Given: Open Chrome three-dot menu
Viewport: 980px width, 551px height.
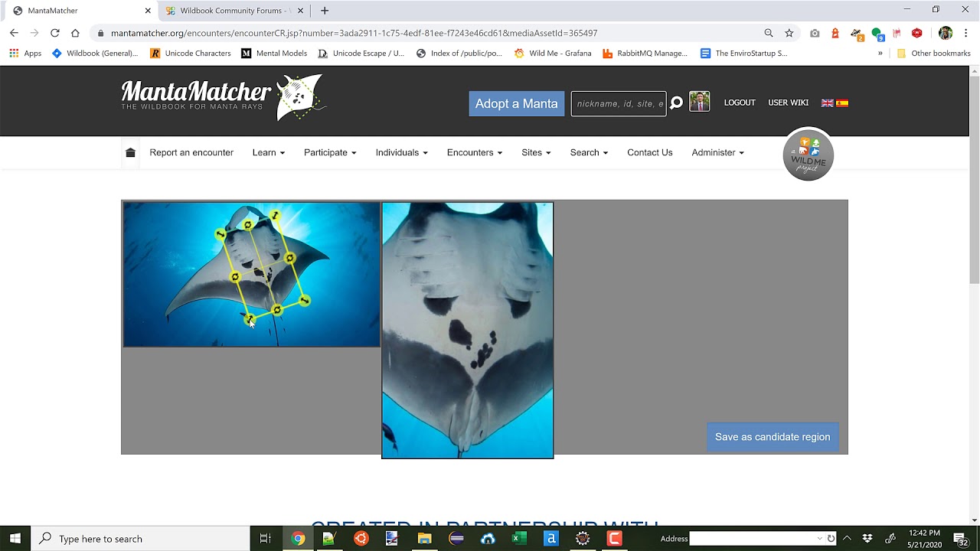Looking at the screenshot, I should pos(966,33).
